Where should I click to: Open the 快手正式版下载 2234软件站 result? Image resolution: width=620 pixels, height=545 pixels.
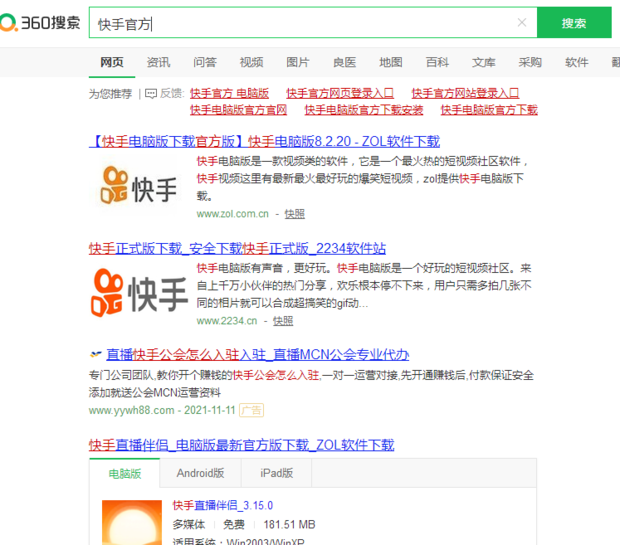237,248
